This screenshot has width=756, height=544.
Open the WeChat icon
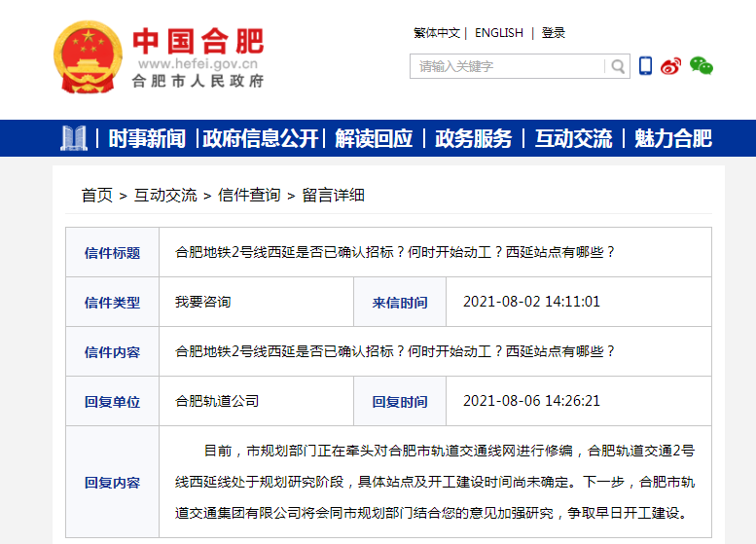click(702, 65)
